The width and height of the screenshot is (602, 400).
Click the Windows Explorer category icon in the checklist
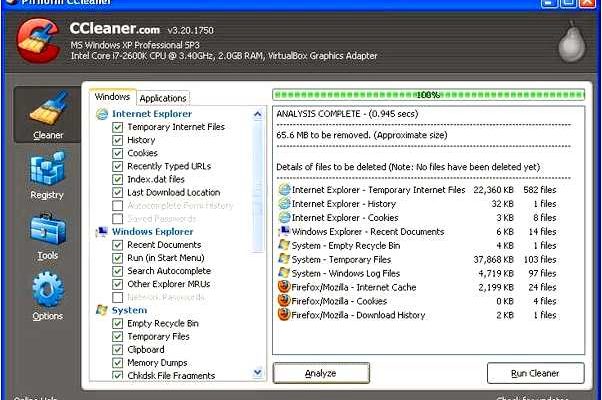pyautogui.click(x=102, y=232)
